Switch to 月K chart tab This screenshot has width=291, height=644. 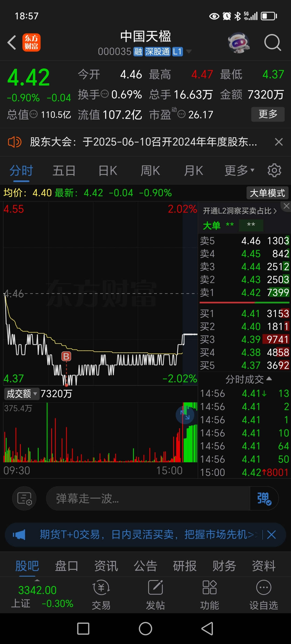(194, 171)
